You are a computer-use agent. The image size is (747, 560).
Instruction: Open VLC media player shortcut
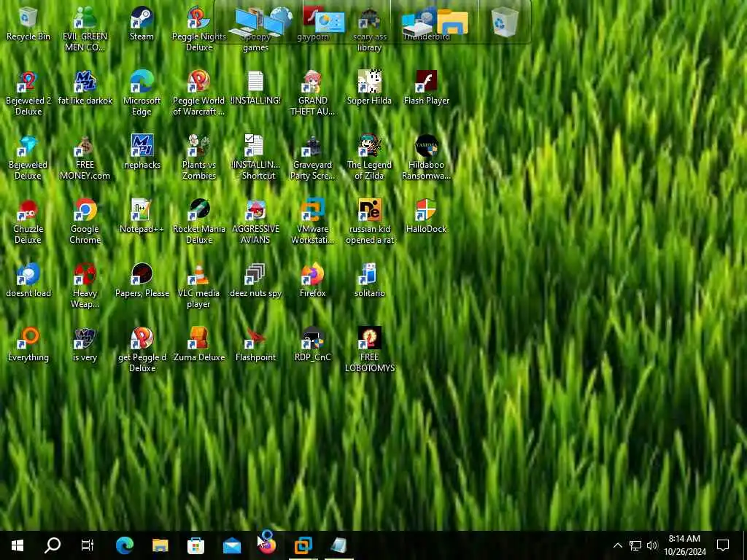[x=198, y=286]
